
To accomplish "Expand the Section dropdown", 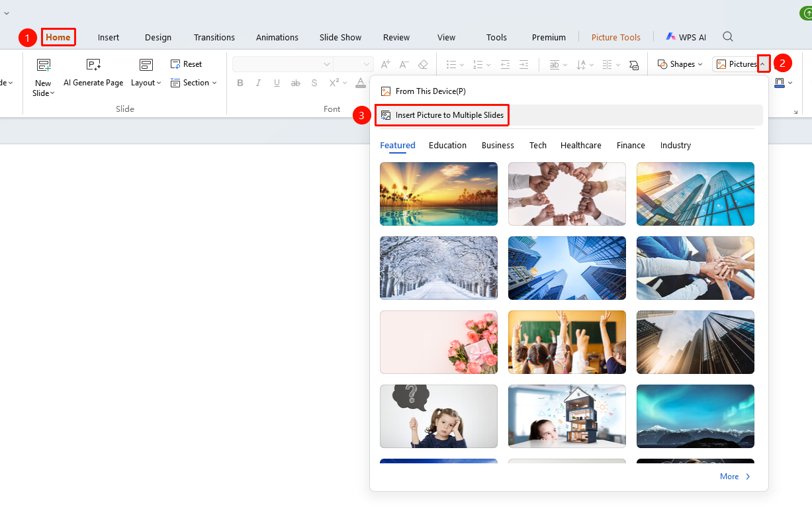I will tap(194, 83).
